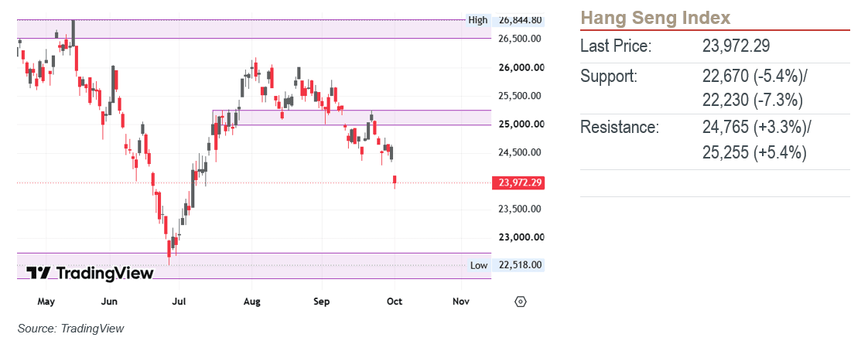Click the Jul label on time axis
This screenshot has width=868, height=351.
tap(179, 302)
